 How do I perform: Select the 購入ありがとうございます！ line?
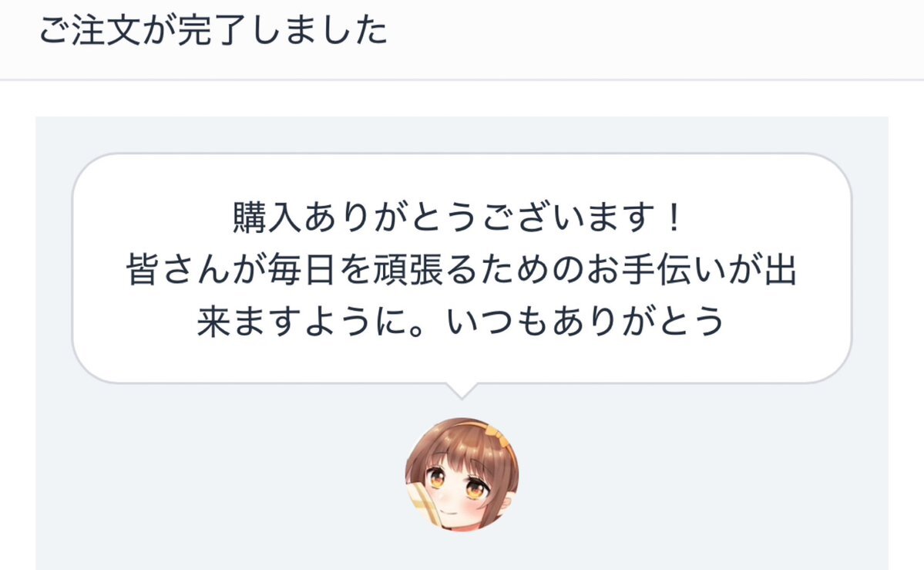[459, 217]
